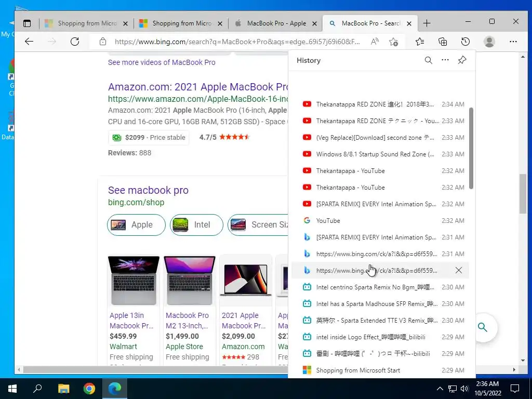Image resolution: width=532 pixels, height=399 pixels.
Task: Open Apple 13in Macbook Pro Walmart thumbnail
Action: pyautogui.click(x=134, y=281)
